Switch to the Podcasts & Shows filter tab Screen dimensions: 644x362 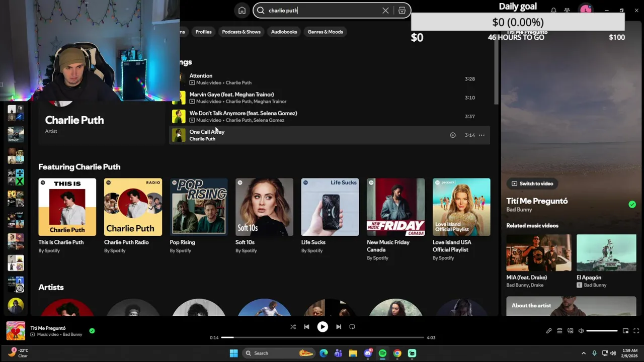[x=241, y=32]
